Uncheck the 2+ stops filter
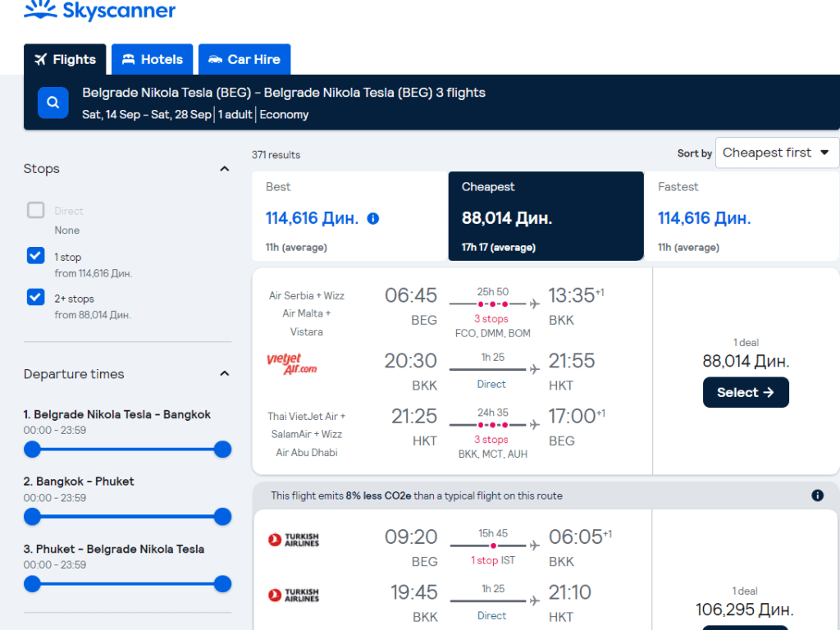Screen dimensions: 840x630 35,297
